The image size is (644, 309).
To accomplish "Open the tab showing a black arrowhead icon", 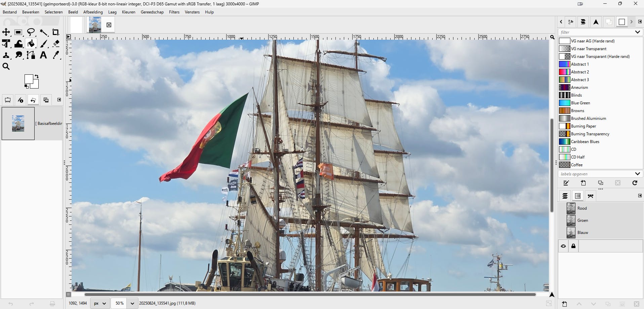I will coord(596,22).
